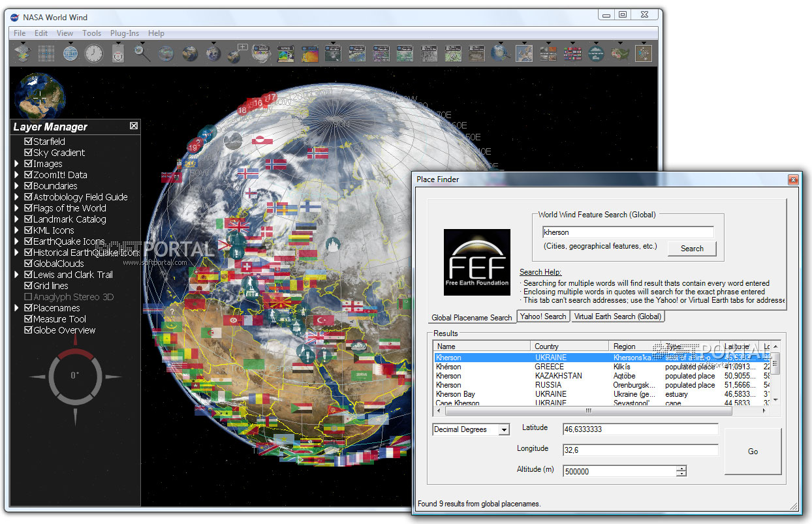Viewport: 812px width, 524px height.
Task: Click the Search Help link
Action: [540, 272]
